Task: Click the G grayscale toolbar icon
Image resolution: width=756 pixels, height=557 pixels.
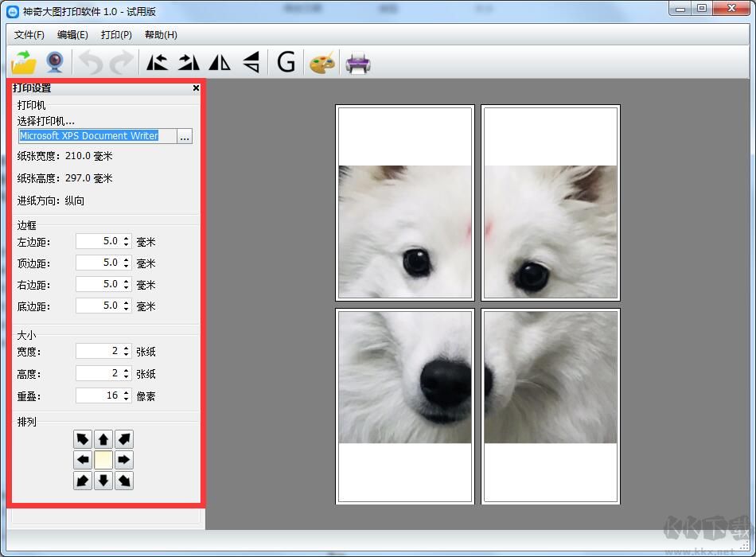Action: click(286, 62)
